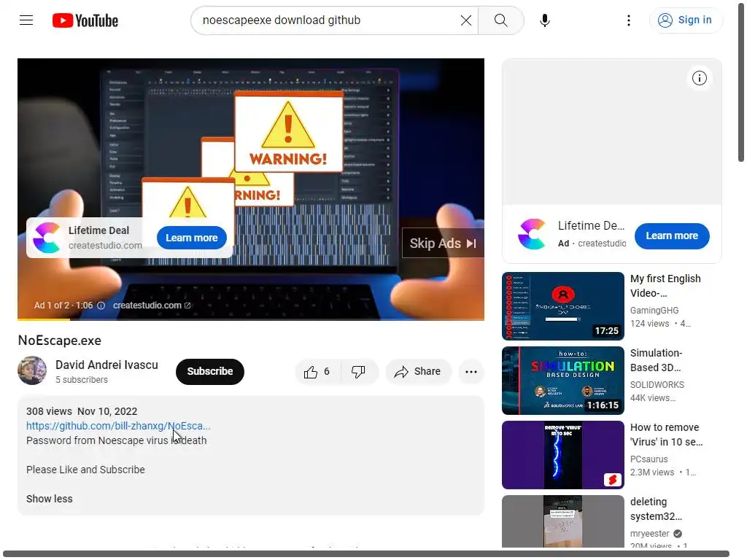Open 'Simulation-Based 3D...' title
Image resolution: width=747 pixels, height=560 pixels.
click(657, 360)
